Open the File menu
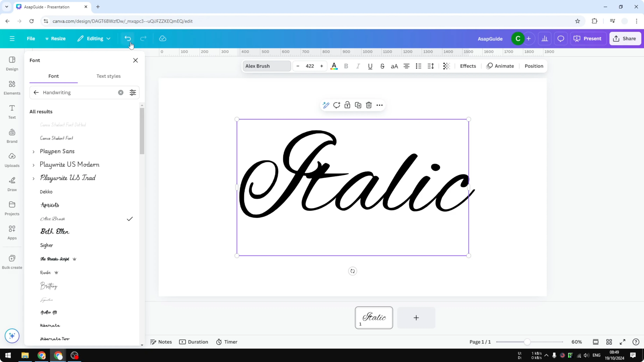The width and height of the screenshot is (644, 362). coord(31,38)
